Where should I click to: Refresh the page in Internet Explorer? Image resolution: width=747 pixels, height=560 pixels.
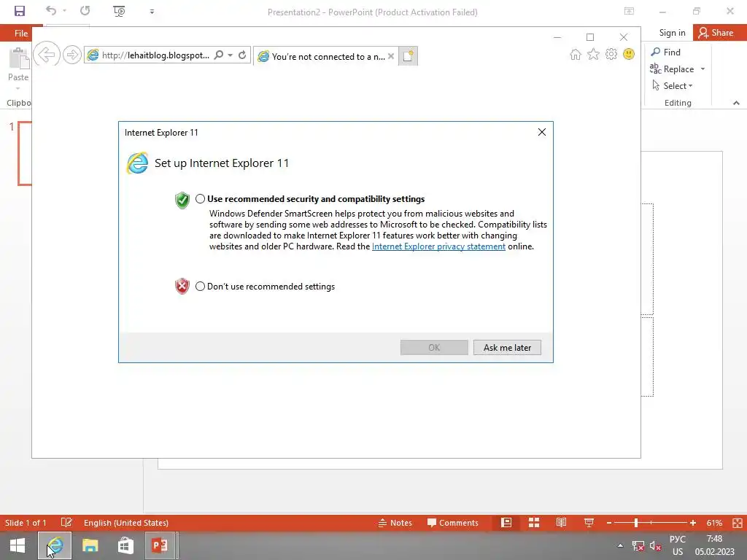tap(242, 55)
